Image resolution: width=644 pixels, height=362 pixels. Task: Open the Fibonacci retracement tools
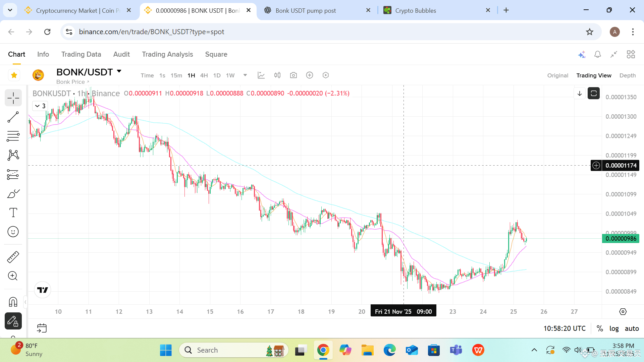[x=13, y=136]
